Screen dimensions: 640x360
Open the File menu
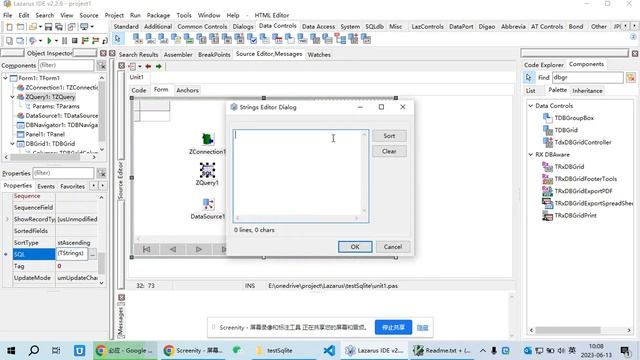point(8,15)
